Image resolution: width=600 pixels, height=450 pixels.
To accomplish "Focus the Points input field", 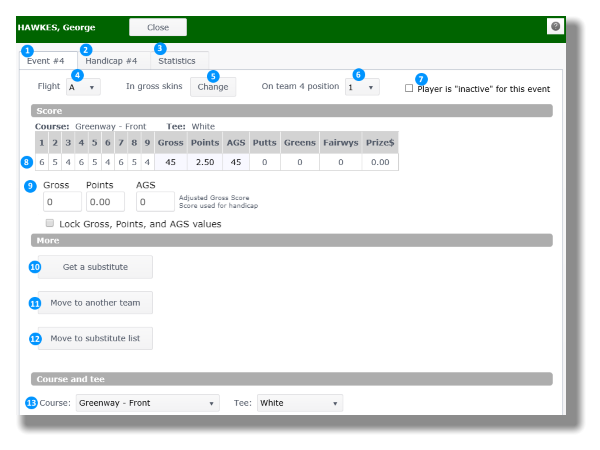I will click(x=105, y=202).
